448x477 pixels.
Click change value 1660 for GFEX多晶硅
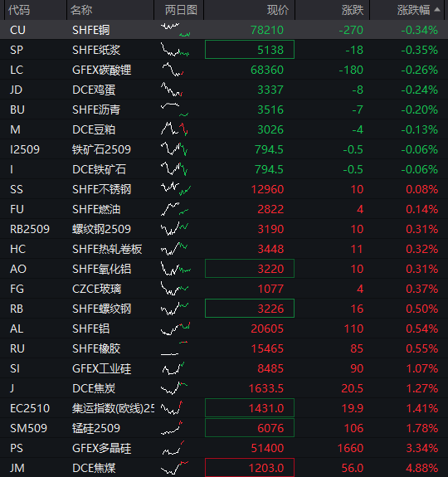pos(350,448)
